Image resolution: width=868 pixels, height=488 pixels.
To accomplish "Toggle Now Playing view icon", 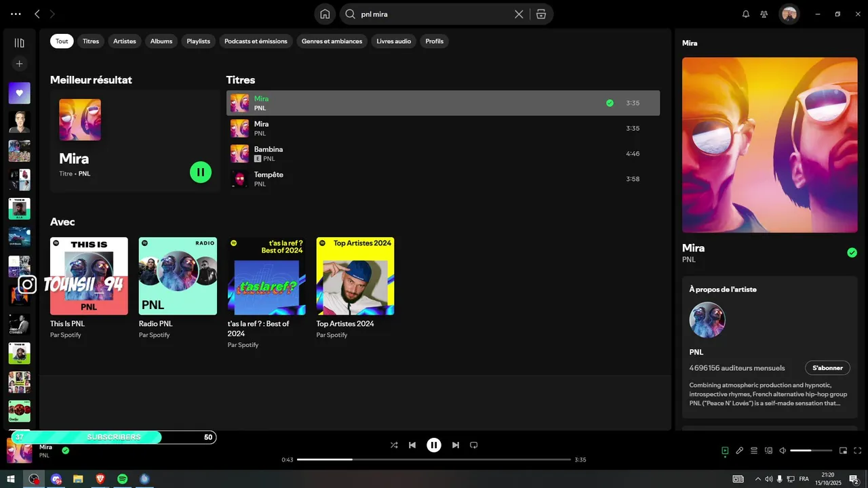I will click(725, 450).
